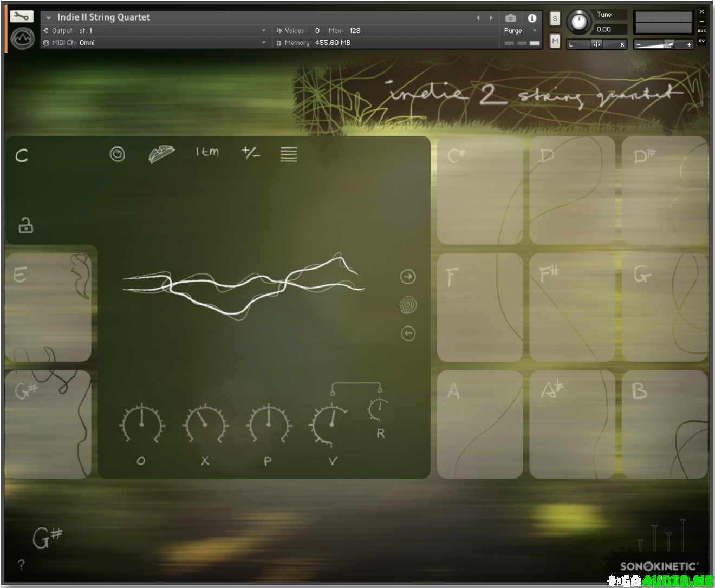
Task: Toggle the PV button
Action: pyautogui.click(x=701, y=41)
